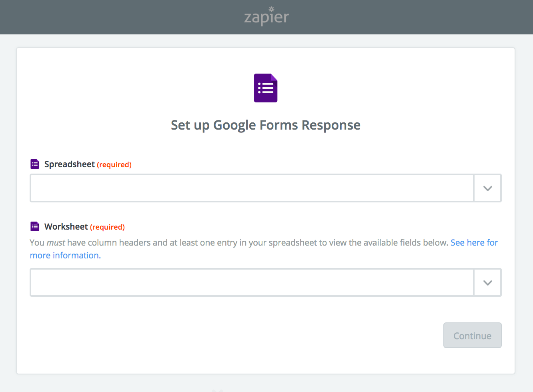Click the Continue button

(x=472, y=335)
